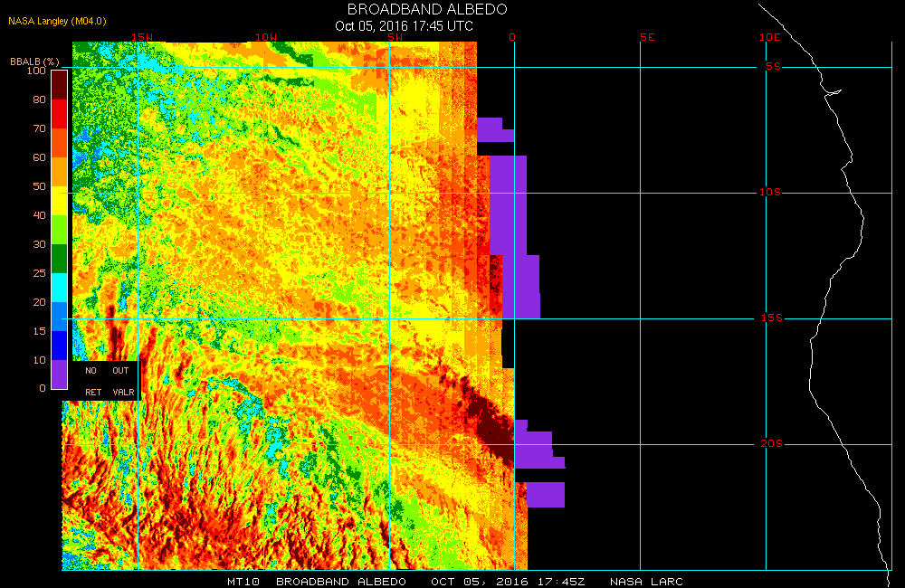905x588 pixels.
Task: Click the light green 30-40 colorbar segment
Action: point(60,230)
